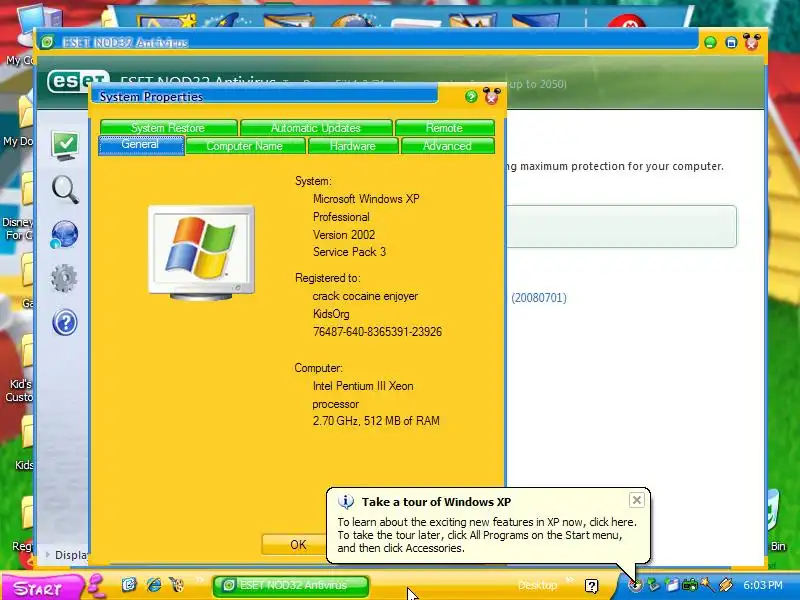Click pink user figure icon beside Start

pyautogui.click(x=96, y=586)
